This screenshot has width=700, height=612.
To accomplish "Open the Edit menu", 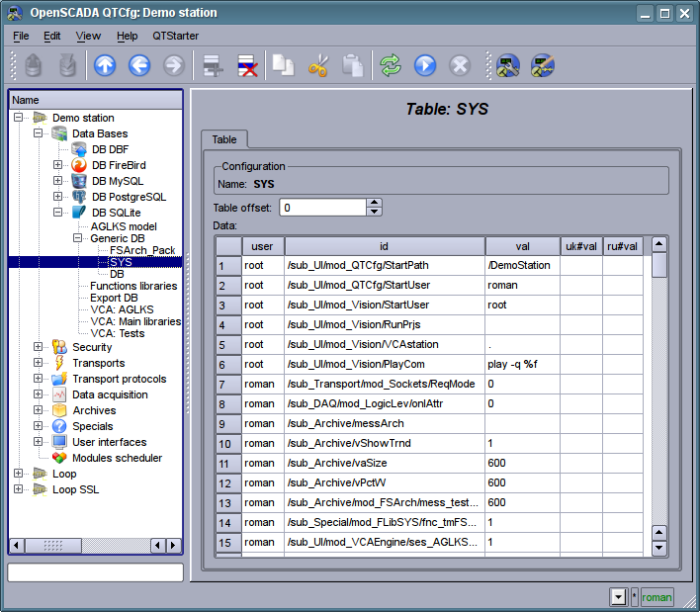I will coord(51,36).
